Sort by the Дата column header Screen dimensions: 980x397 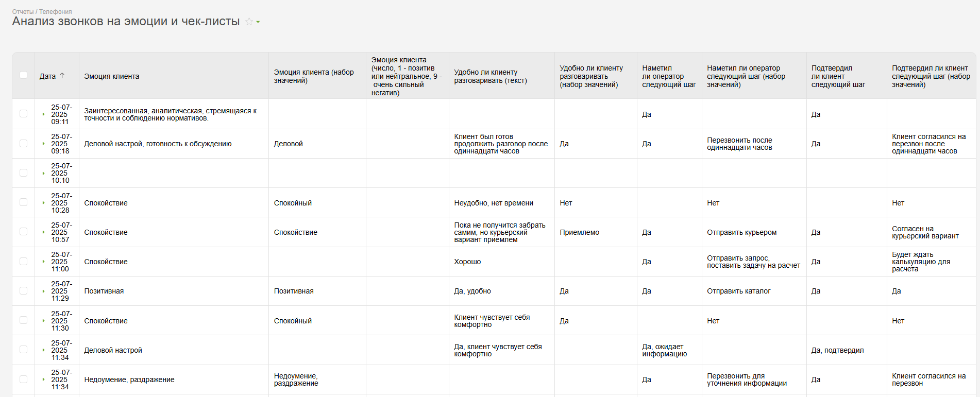pos(47,76)
